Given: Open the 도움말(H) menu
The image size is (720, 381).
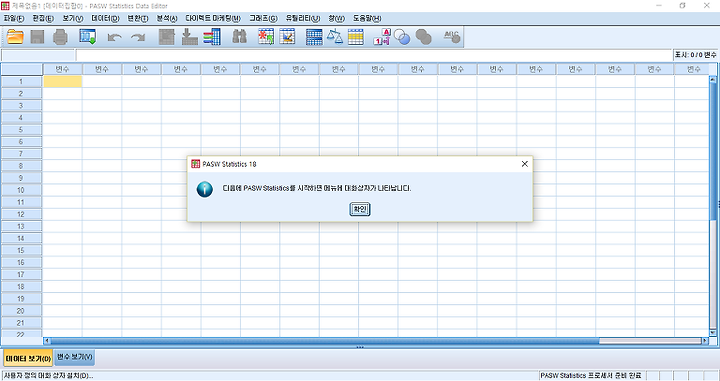Looking at the screenshot, I should (367, 18).
